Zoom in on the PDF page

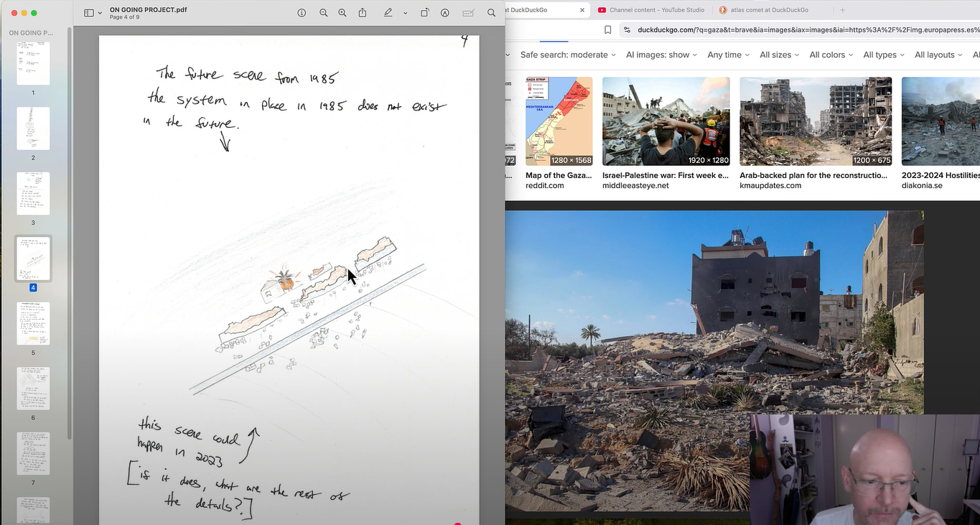tap(342, 13)
